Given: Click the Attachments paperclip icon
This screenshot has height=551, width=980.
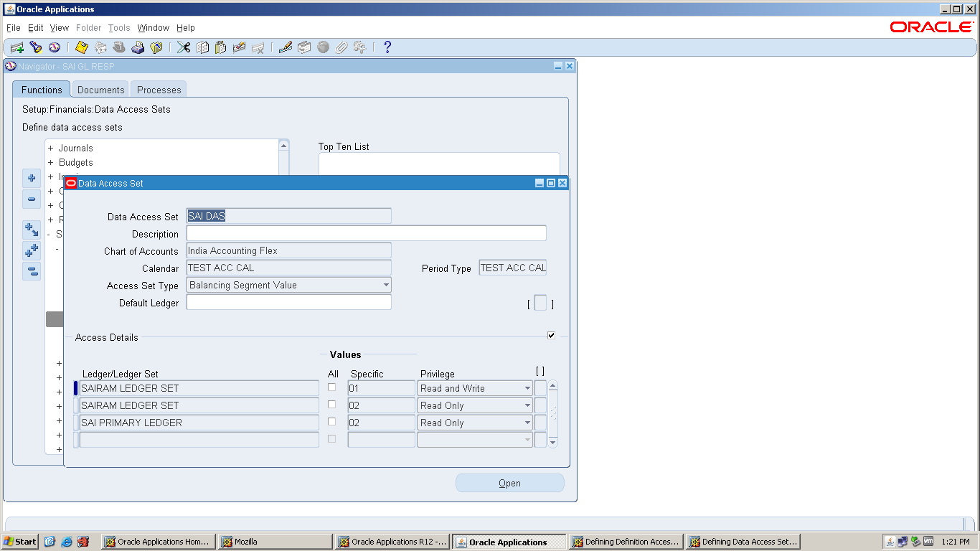Looking at the screenshot, I should click(341, 47).
